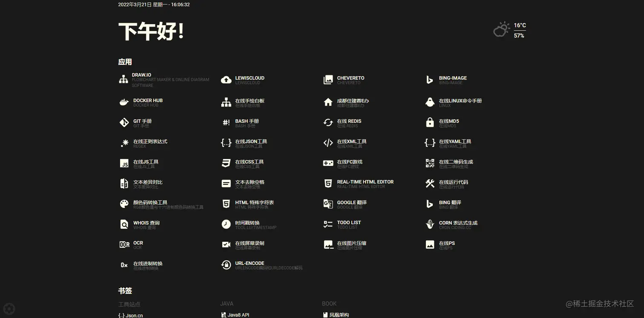Open the GOOGLE 翻译 link
The width and height of the screenshot is (644, 318).
pos(351,203)
